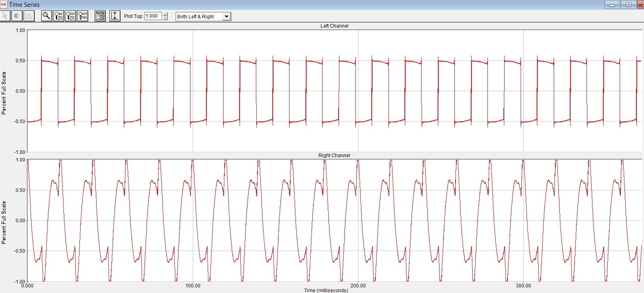Zoom out 2X on the plot
Viewport: 644px width, 293px height.
click(x=70, y=16)
